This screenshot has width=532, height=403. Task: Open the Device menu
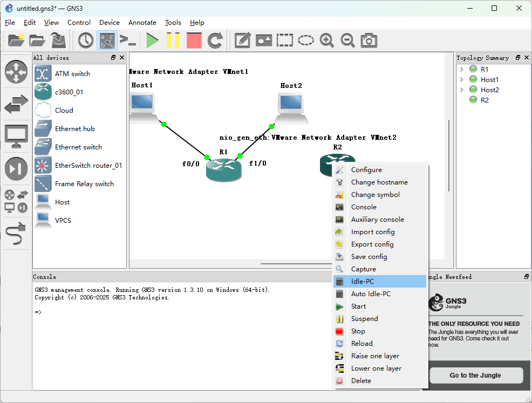pos(109,23)
